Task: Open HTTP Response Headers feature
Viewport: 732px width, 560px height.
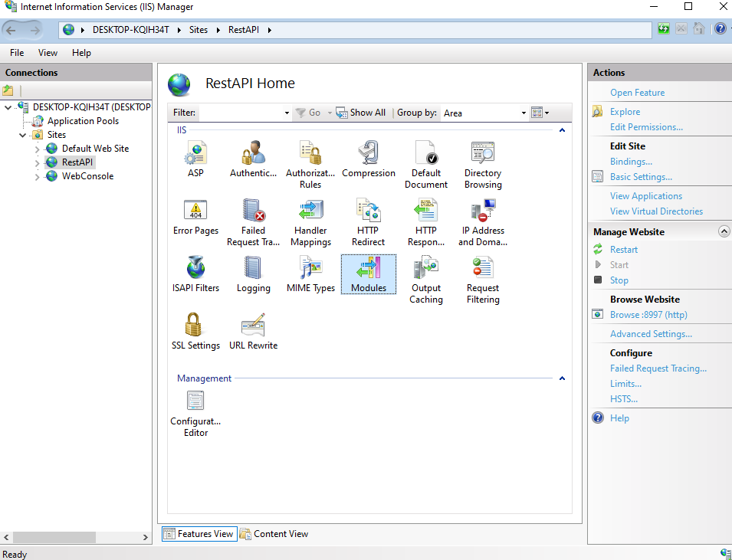Action: tap(425, 222)
